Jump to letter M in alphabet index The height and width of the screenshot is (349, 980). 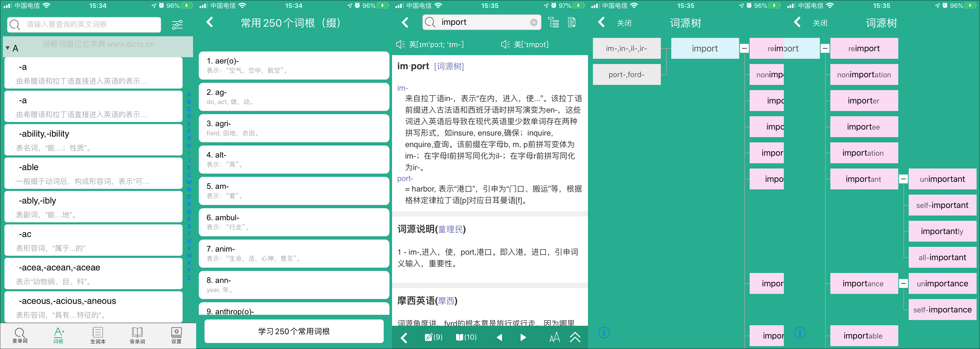click(x=189, y=182)
